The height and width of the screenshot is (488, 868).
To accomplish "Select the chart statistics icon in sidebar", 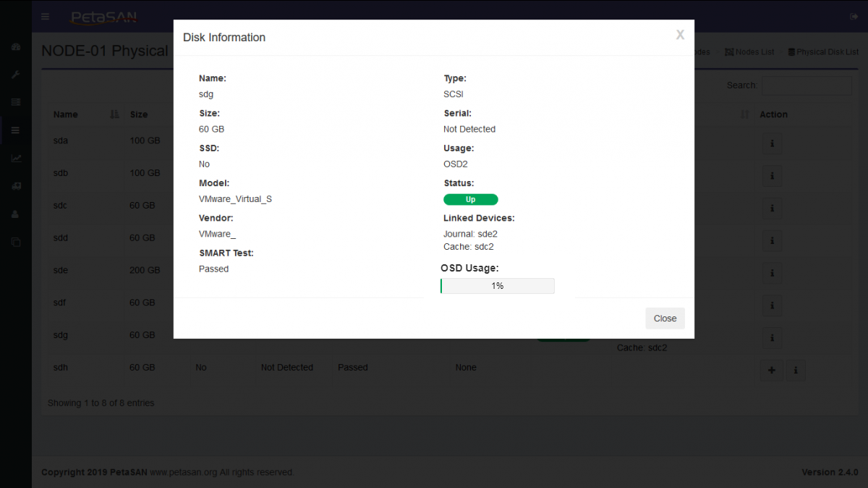I will (x=16, y=158).
